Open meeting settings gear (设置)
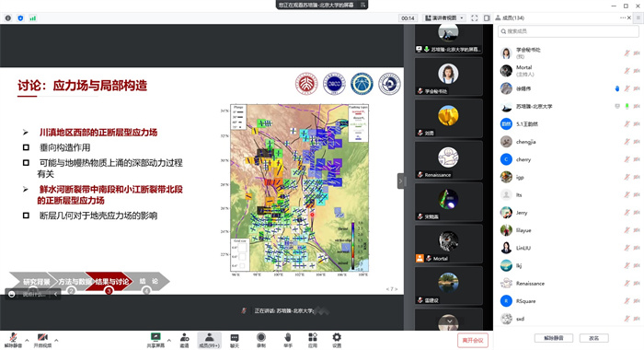Screen dimensions: 644x350 [337, 341]
